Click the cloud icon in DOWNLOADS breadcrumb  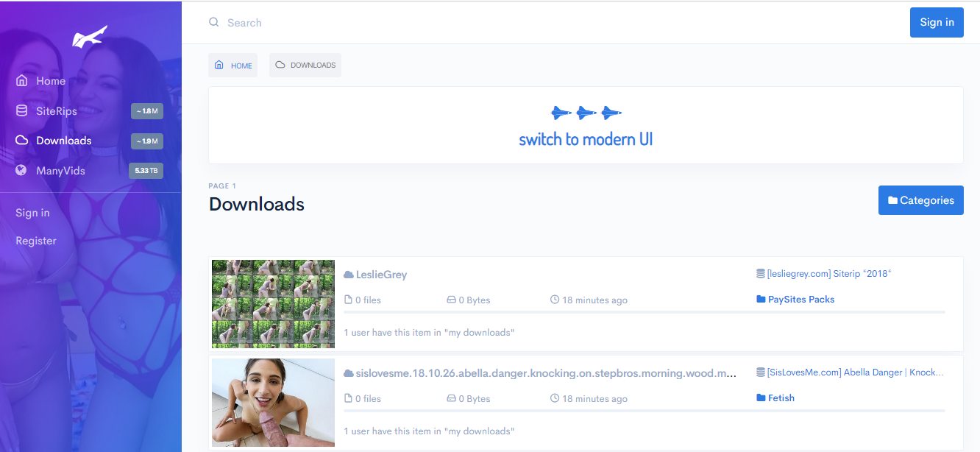[280, 65]
